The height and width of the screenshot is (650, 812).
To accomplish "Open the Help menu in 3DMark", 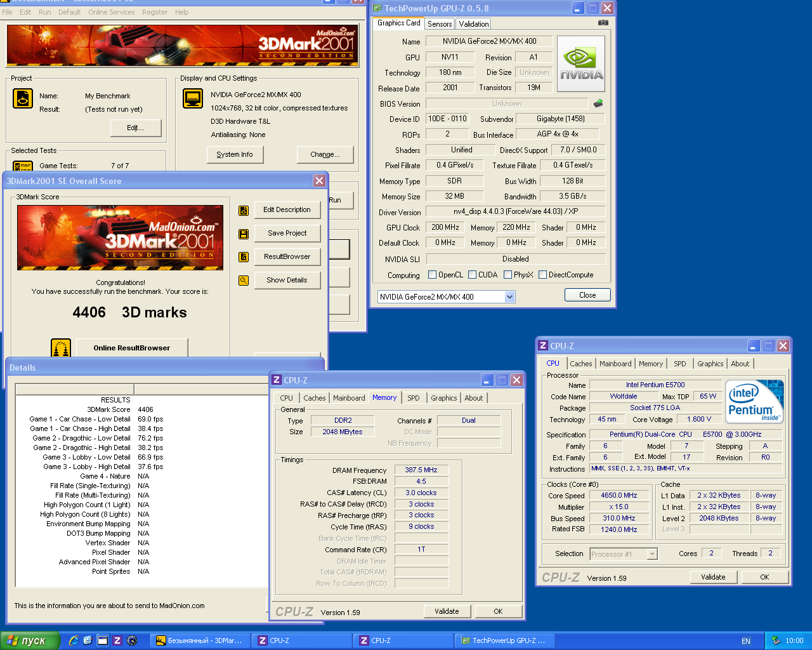I will click(182, 12).
